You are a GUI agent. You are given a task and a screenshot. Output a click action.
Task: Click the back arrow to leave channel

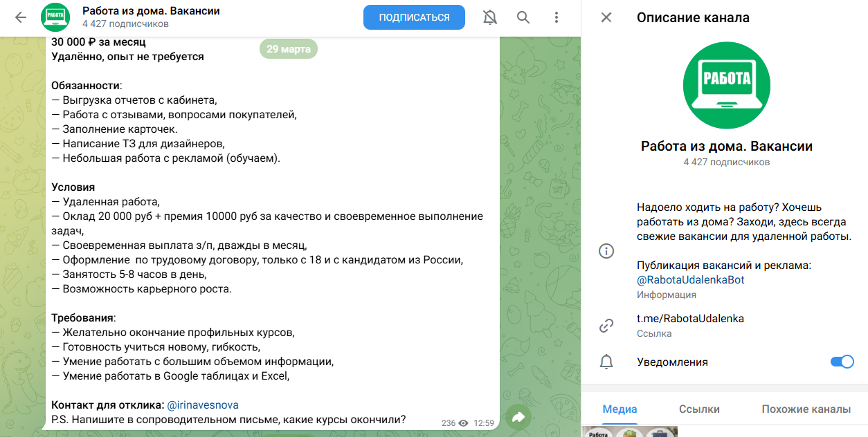(x=20, y=17)
